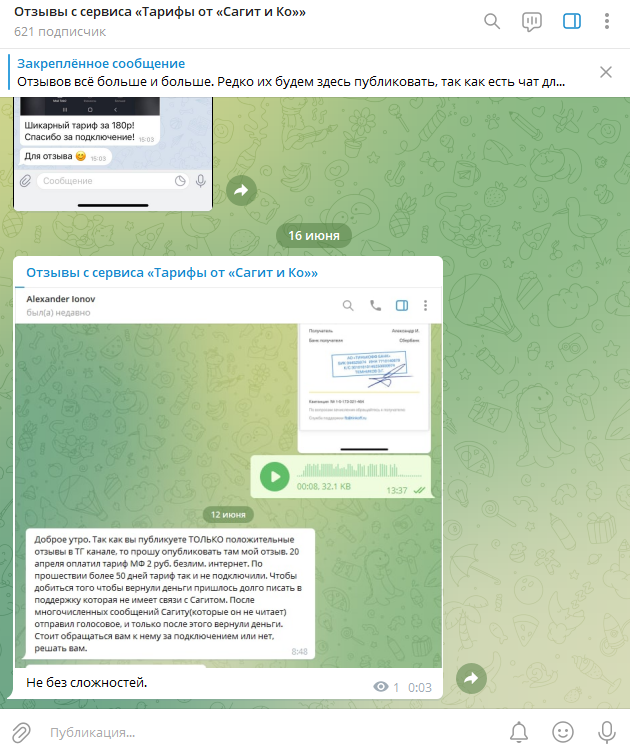Open the three-dot channel menu
Image resolution: width=630 pixels, height=752 pixels.
tap(607, 21)
